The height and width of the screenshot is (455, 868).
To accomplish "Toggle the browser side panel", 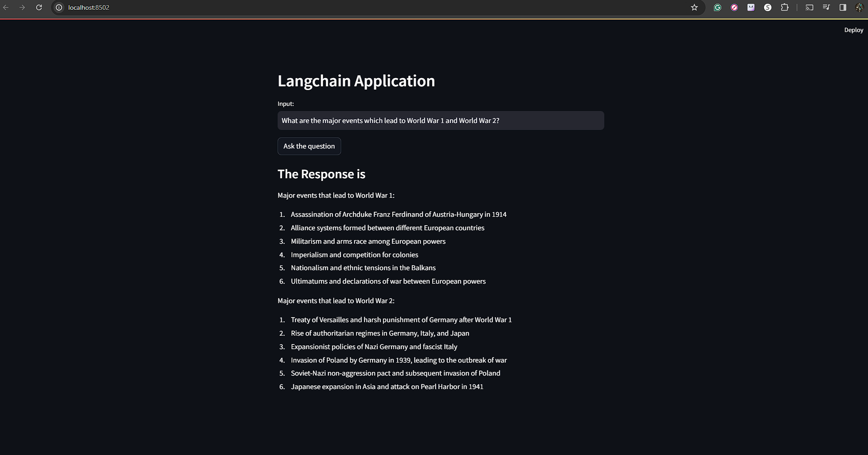I will pyautogui.click(x=843, y=7).
